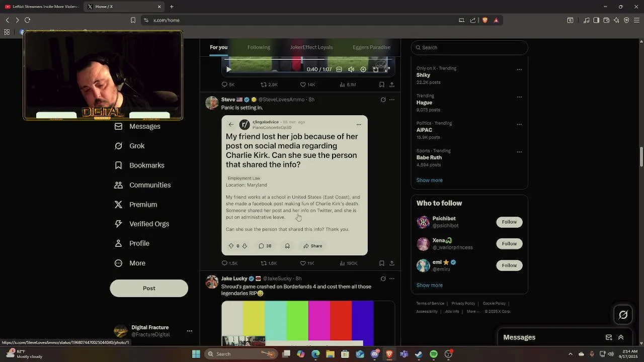Expand the Messages drawer
The image size is (644, 362).
click(x=621, y=337)
